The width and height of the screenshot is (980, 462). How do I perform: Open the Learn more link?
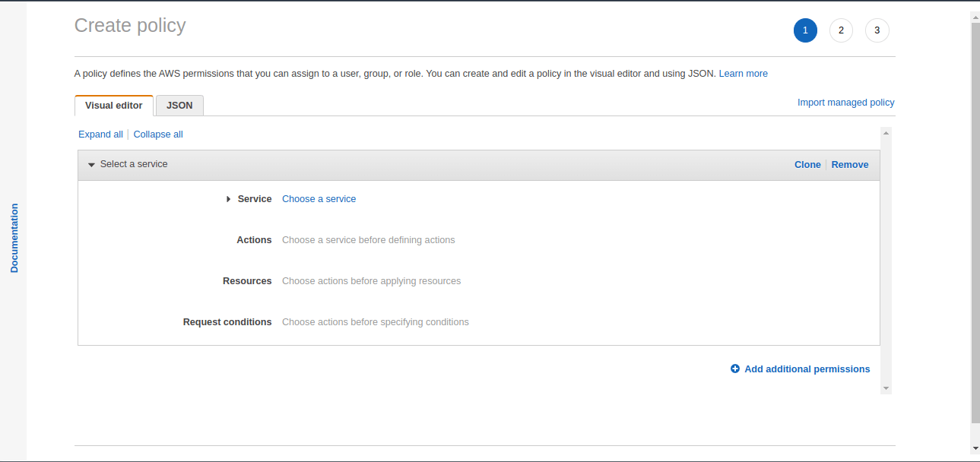743,74
